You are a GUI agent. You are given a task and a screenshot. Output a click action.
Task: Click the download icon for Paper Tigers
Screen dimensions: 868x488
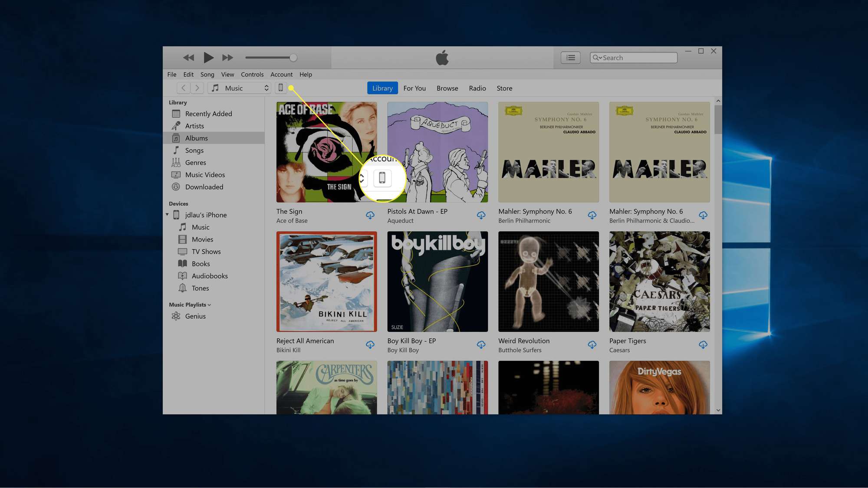coord(703,344)
